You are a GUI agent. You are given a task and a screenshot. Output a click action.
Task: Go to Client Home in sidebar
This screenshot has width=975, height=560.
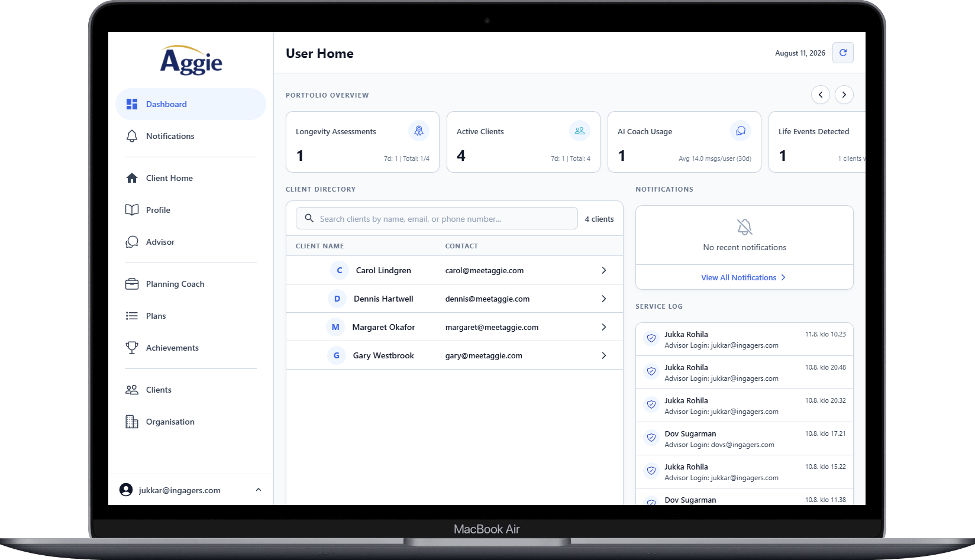coord(191,178)
